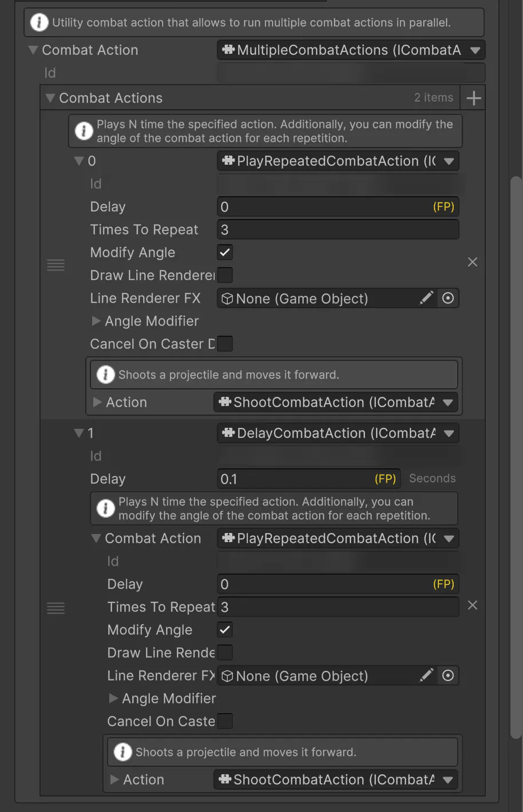This screenshot has width=523, height=812.
Task: Grab reorder handle of element 0
Action: point(56,265)
